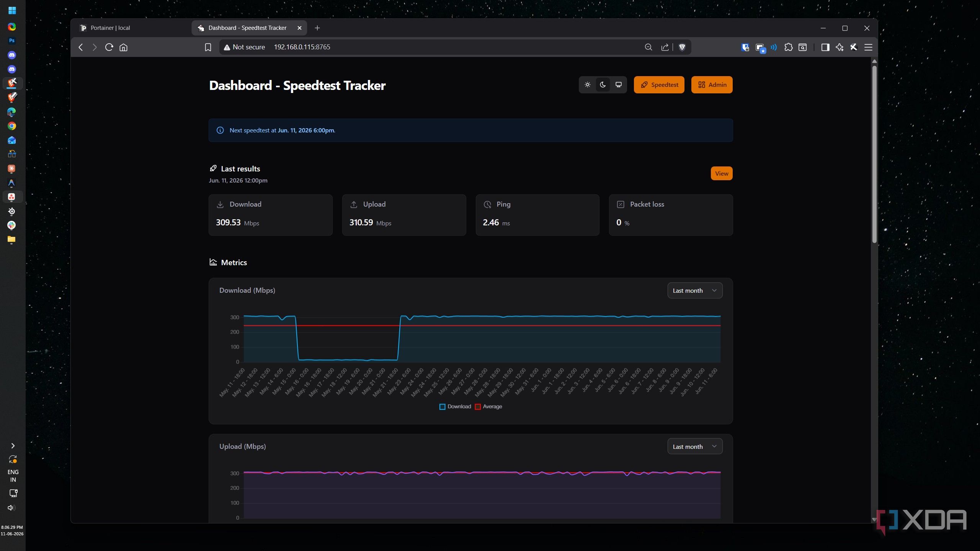Screen dimensions: 980x551
Task: Open browser hamburger menu
Action: pyautogui.click(x=868, y=47)
